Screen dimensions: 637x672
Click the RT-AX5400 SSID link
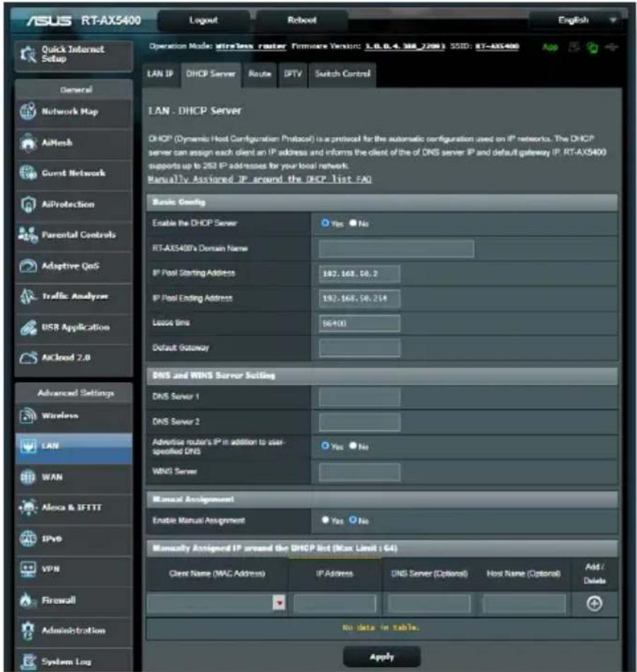coord(497,46)
